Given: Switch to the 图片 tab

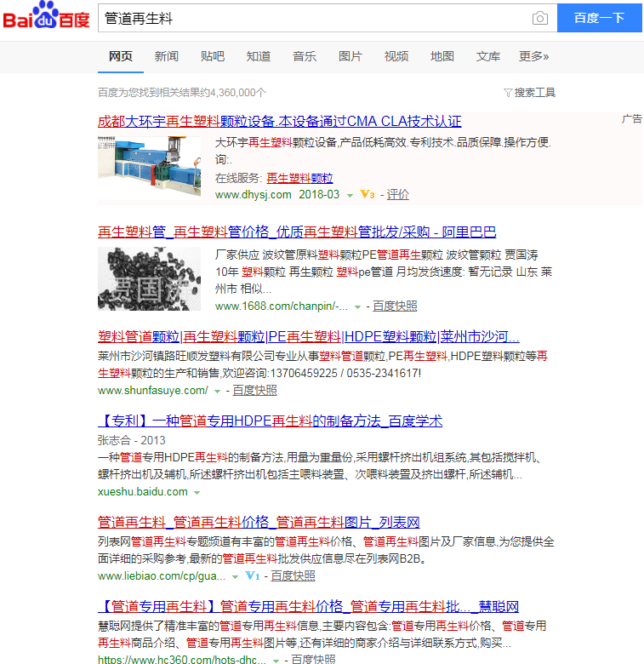Looking at the screenshot, I should (350, 56).
